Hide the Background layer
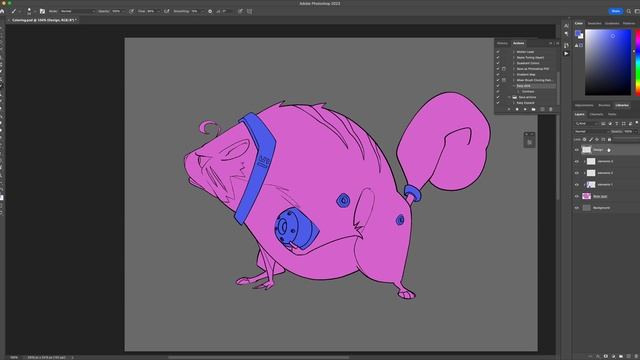 click(x=577, y=208)
